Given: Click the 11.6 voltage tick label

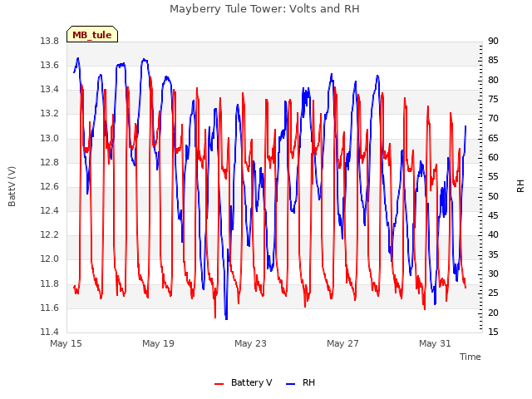Looking at the screenshot, I should (x=50, y=308).
